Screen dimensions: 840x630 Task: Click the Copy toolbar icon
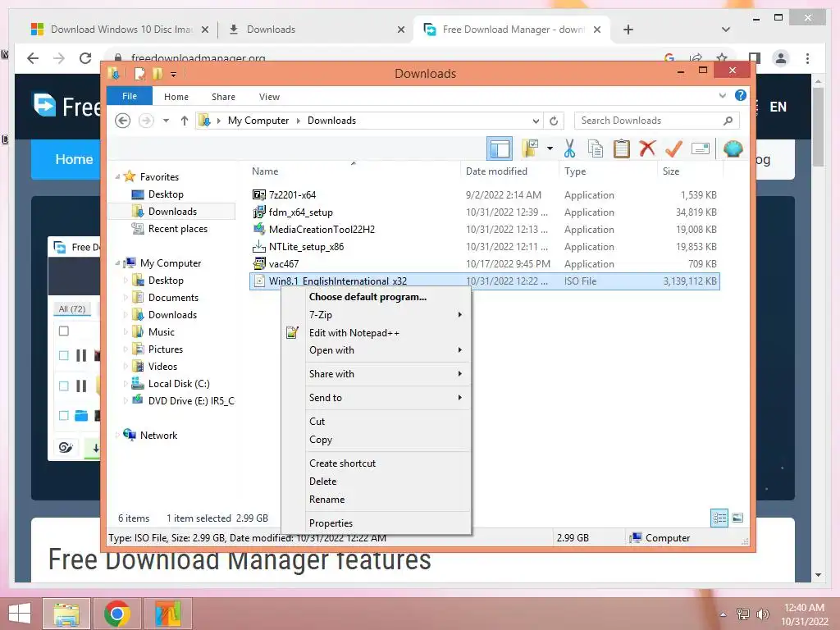[x=596, y=148]
